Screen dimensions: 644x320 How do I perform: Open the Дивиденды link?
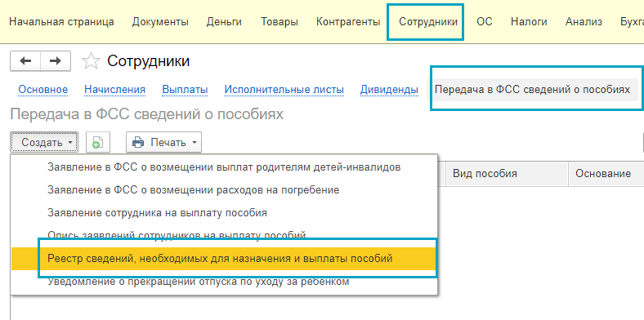click(x=389, y=90)
